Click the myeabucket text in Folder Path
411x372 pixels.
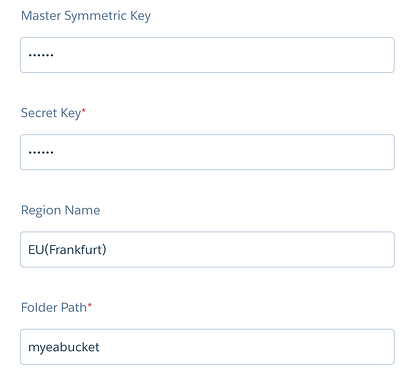pyautogui.click(x=64, y=347)
